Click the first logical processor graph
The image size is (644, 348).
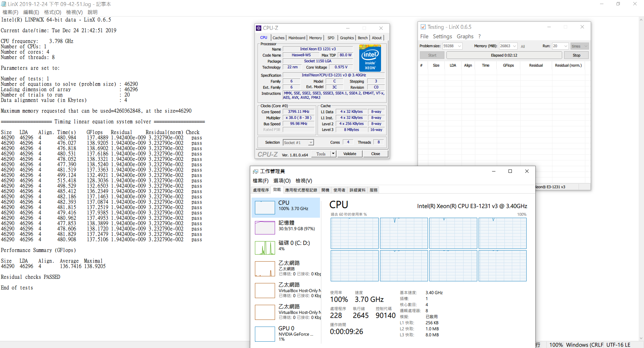pyautogui.click(x=355, y=233)
